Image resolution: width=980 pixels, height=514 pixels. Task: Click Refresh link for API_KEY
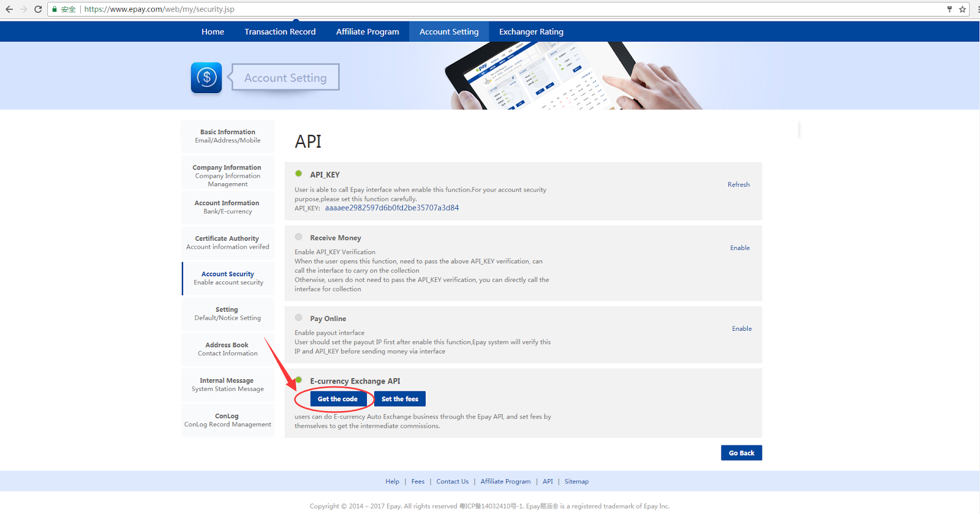tap(739, 184)
